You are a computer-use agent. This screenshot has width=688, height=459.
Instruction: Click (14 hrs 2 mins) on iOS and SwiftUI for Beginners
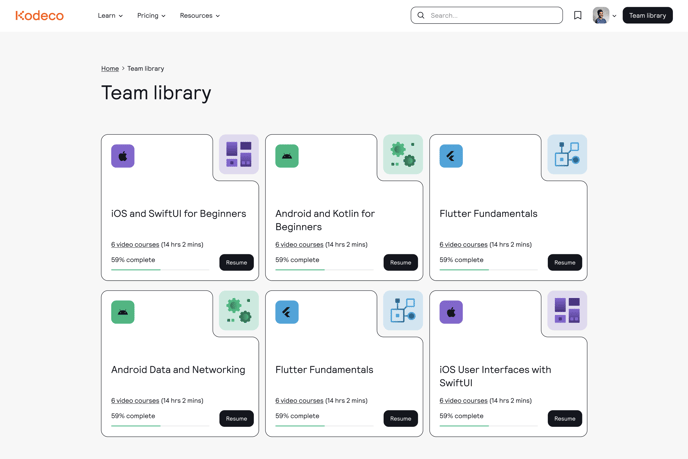(x=182, y=244)
